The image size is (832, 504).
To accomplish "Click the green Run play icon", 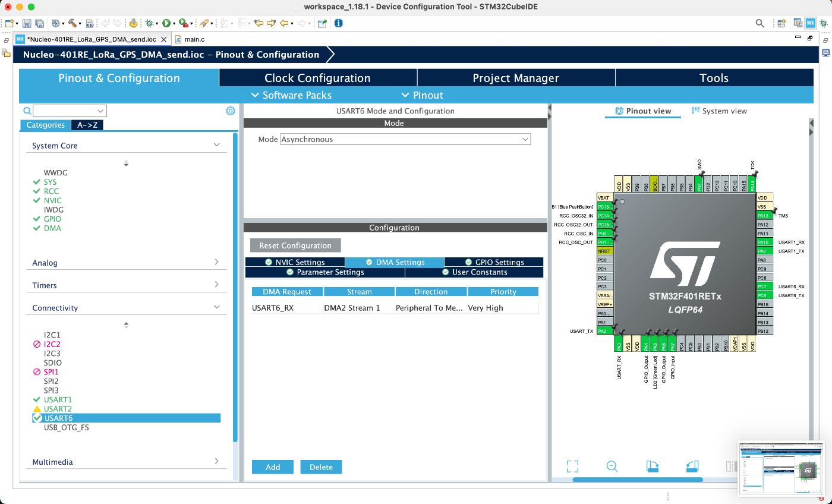I will point(166,23).
